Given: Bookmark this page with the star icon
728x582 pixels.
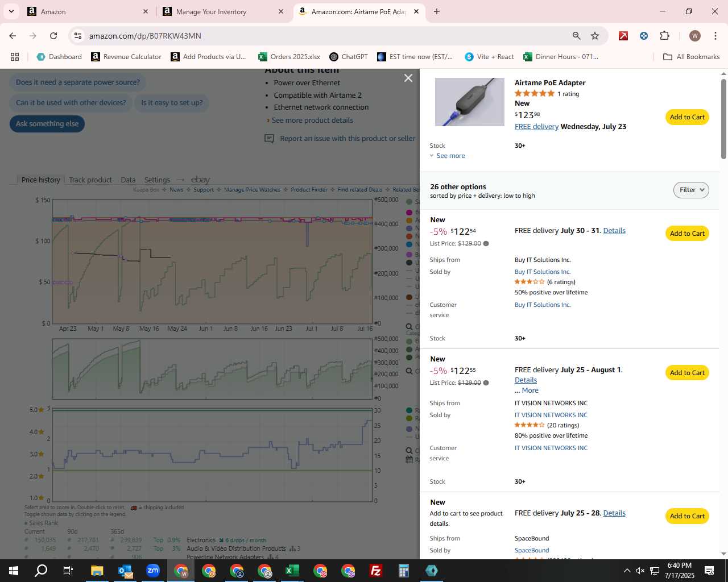Looking at the screenshot, I should coord(595,36).
